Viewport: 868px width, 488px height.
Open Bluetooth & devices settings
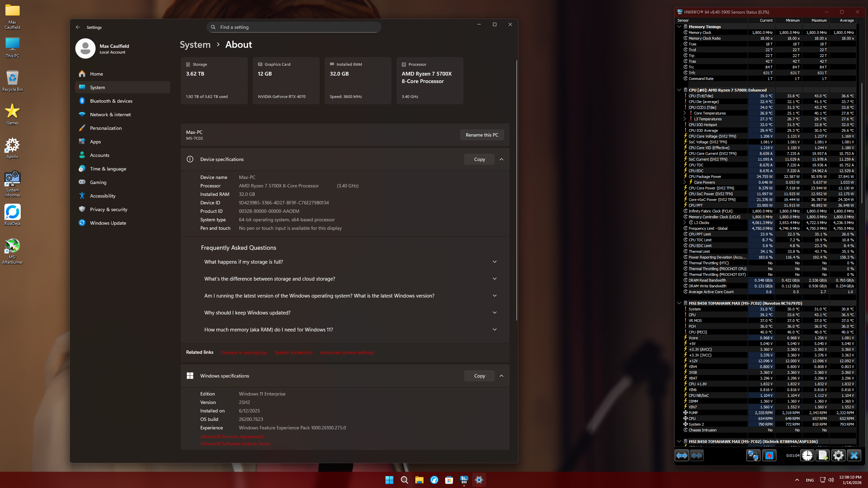click(123, 101)
